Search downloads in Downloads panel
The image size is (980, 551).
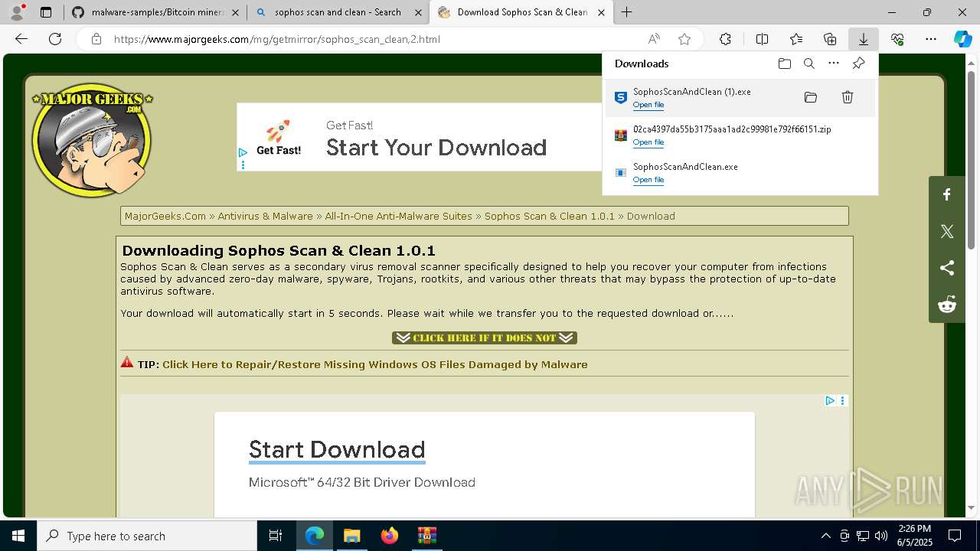click(x=808, y=64)
